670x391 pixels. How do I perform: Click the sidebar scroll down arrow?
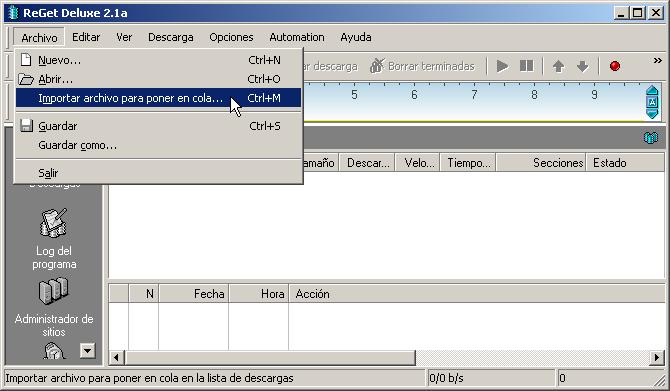tap(87, 351)
